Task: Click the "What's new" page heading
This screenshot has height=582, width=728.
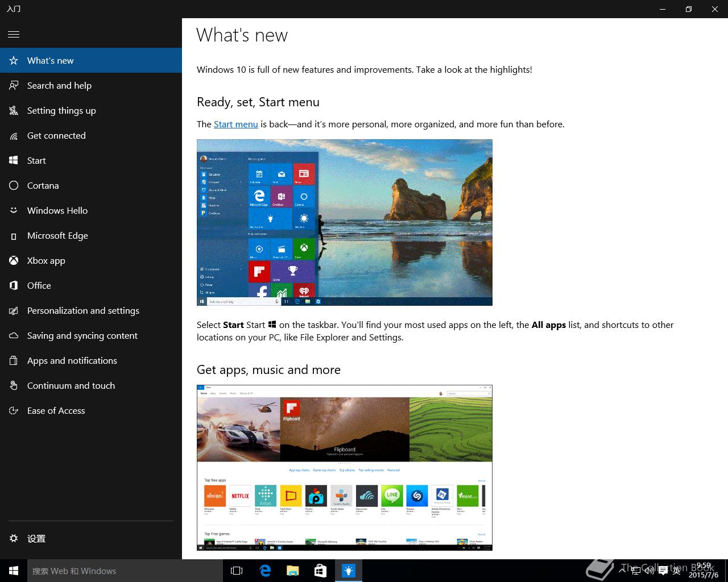Action: [x=242, y=35]
